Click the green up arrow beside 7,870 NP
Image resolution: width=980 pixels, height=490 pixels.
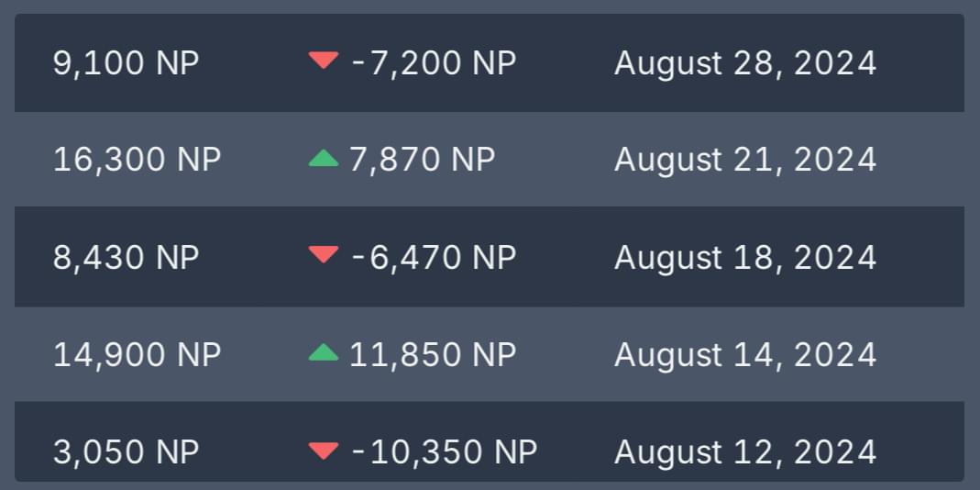pyautogui.click(x=324, y=159)
